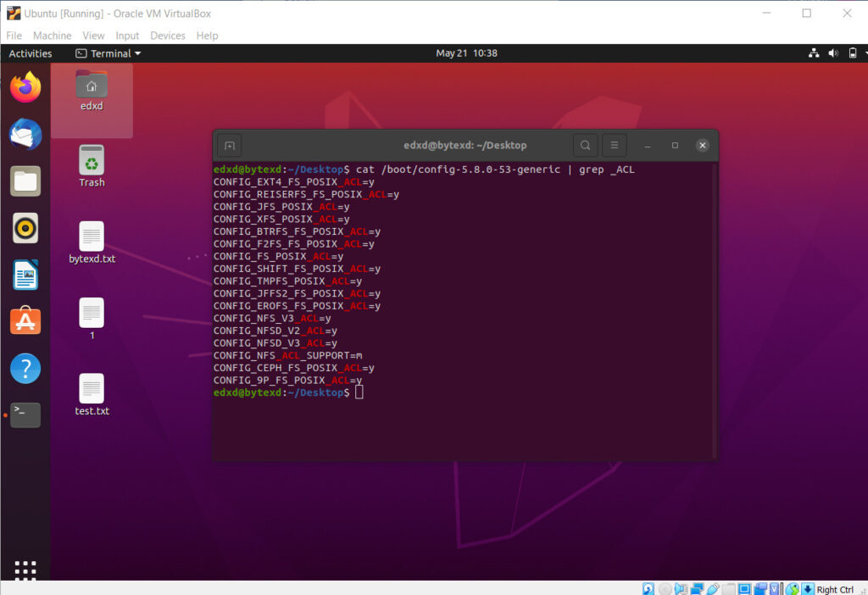This screenshot has height=595, width=868.
Task: Expand the Terminal app menu in the top bar
Action: [x=108, y=53]
